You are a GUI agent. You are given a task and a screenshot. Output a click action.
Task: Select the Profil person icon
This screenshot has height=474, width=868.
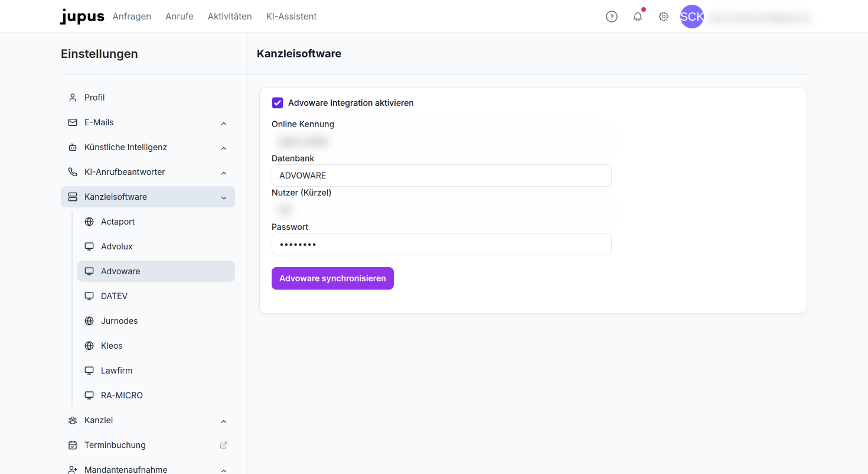pyautogui.click(x=73, y=98)
